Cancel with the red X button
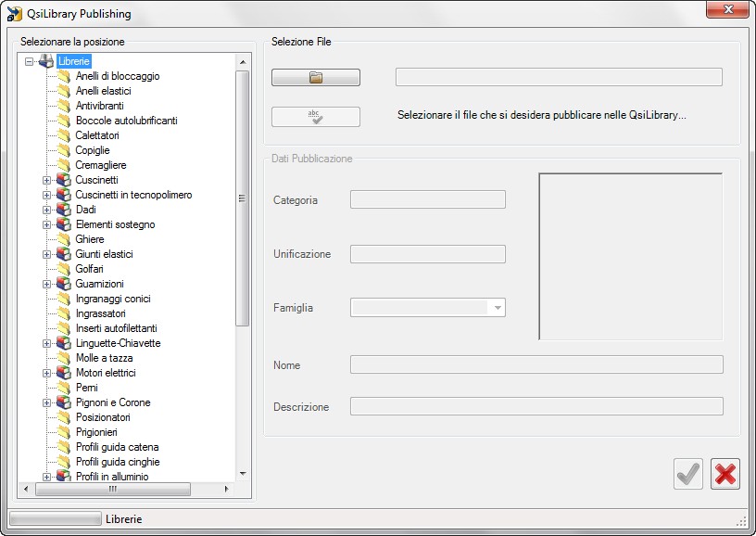The image size is (756, 536). click(725, 474)
